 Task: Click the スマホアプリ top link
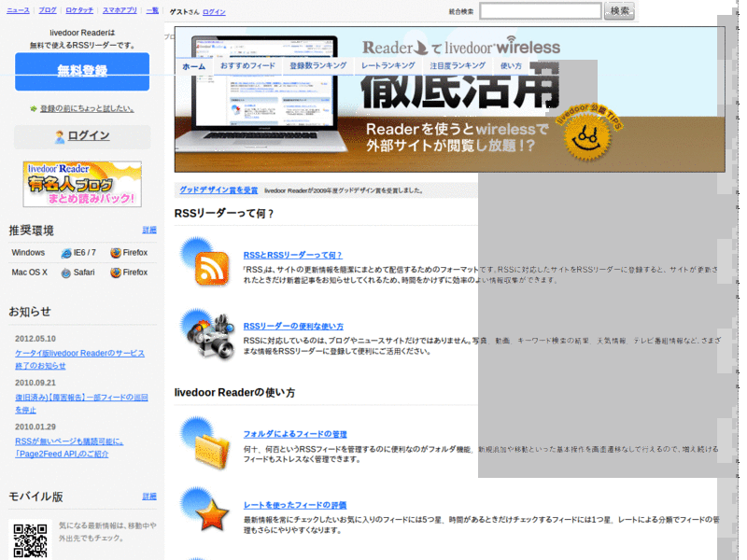coord(120,10)
